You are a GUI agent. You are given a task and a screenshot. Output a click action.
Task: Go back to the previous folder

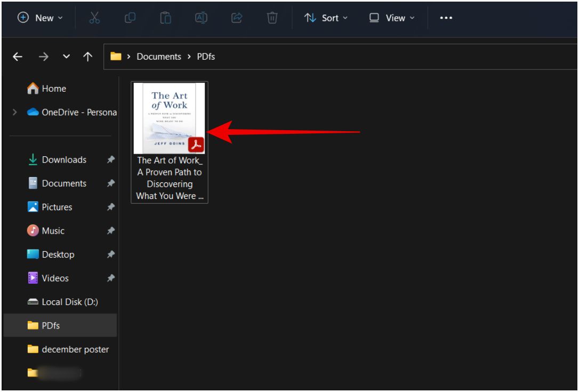coord(18,57)
